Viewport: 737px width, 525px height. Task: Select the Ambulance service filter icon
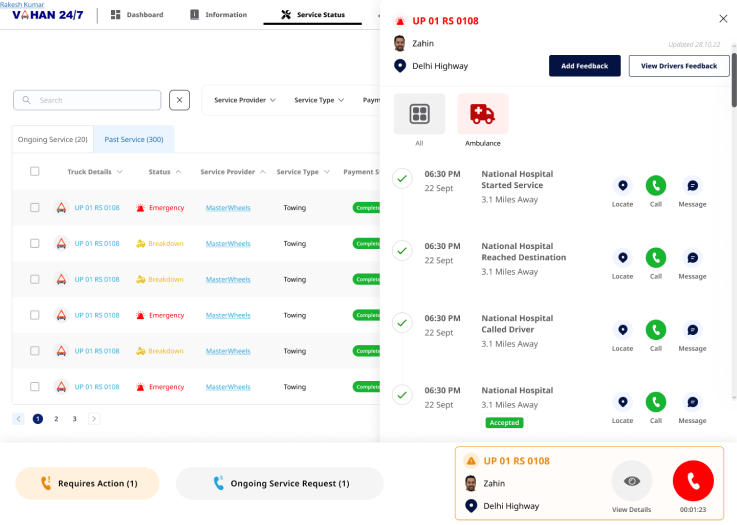point(482,114)
